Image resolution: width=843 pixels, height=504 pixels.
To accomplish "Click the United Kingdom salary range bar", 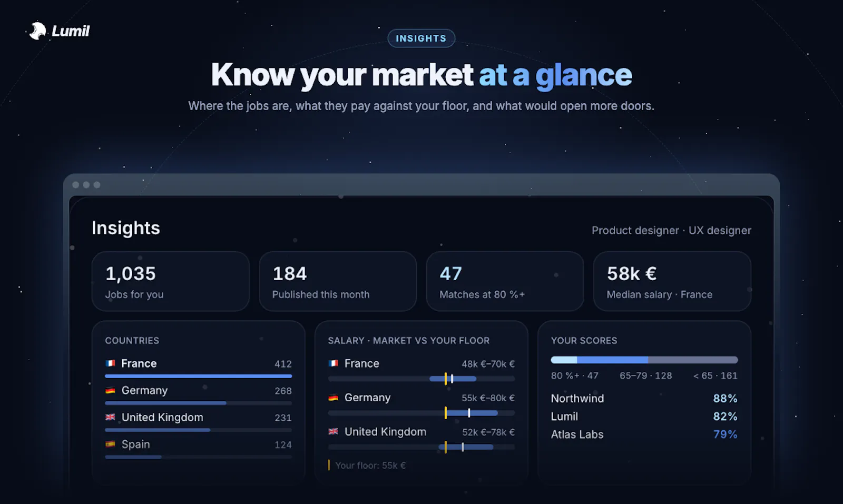I will pos(421,447).
